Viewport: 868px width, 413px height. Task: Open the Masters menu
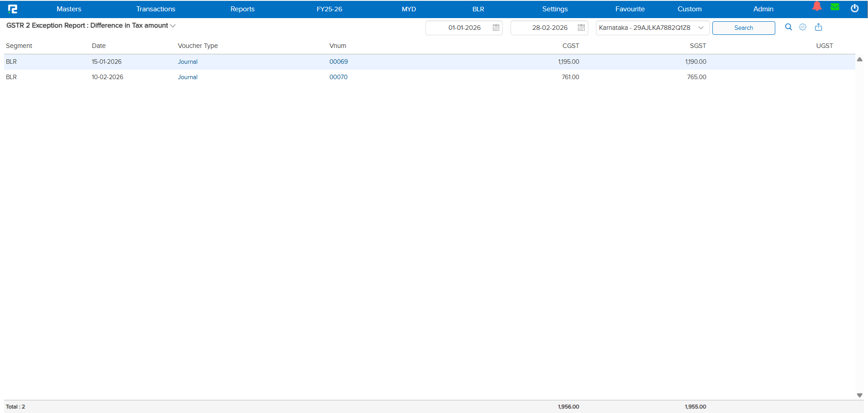[69, 9]
